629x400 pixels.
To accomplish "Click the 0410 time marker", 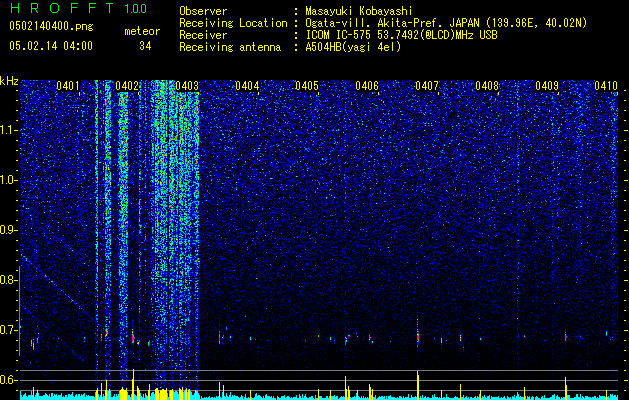I will [x=606, y=86].
